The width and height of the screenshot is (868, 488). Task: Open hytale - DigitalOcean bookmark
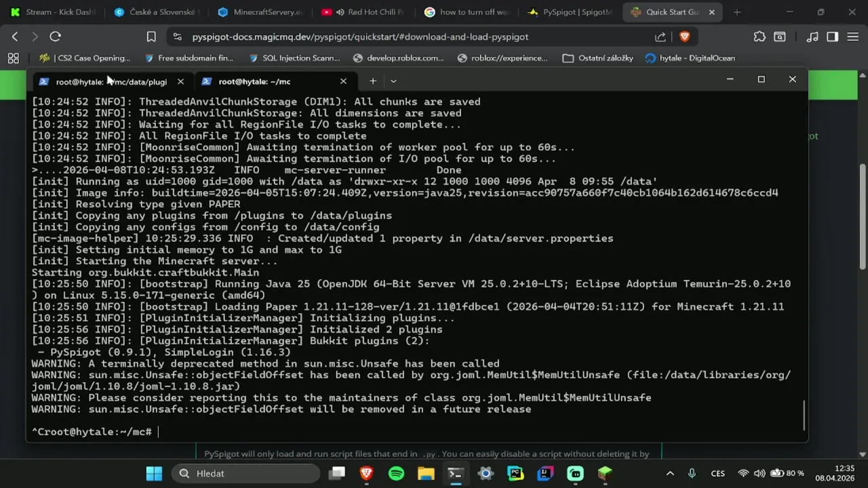tap(690, 58)
